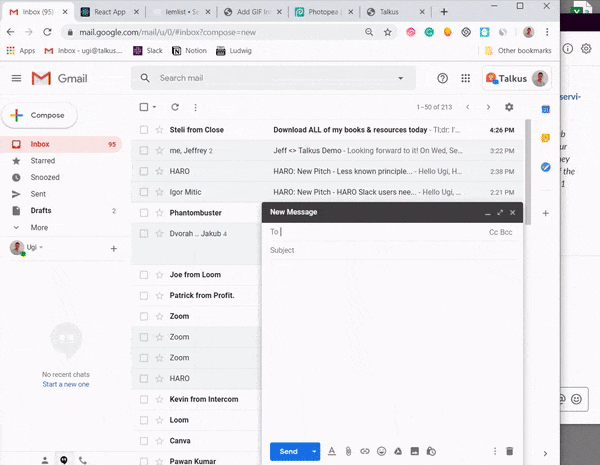Open Slack bookmark
Screen dimensions: 600x465
(x=148, y=51)
